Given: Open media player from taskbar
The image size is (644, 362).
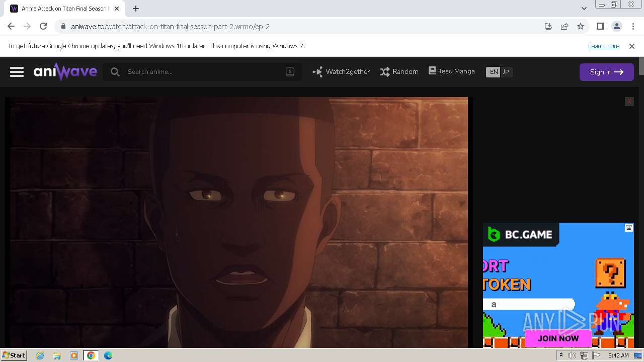Looking at the screenshot, I should (x=74, y=355).
